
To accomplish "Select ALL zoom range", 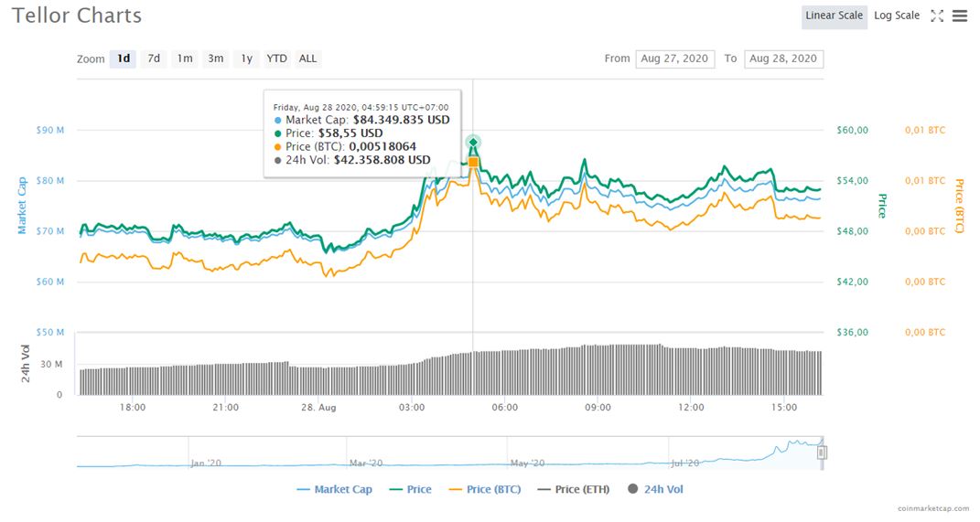I will point(307,59).
